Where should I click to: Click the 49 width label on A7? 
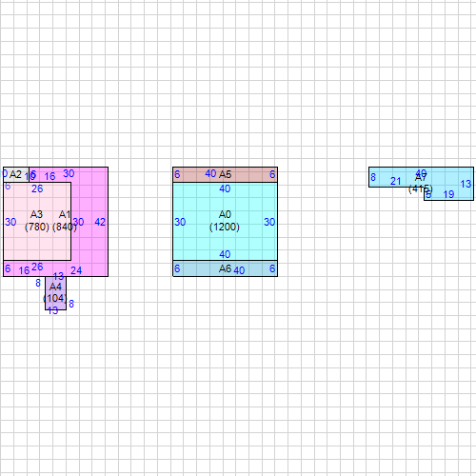(x=421, y=173)
